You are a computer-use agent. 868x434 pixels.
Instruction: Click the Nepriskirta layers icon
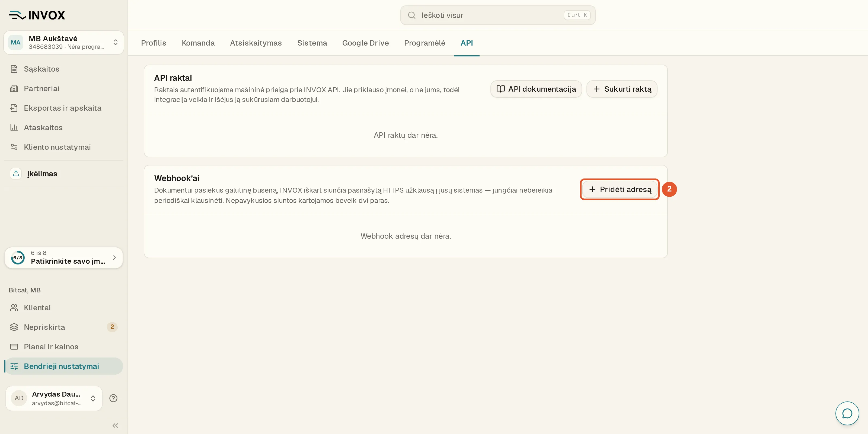[x=14, y=327]
